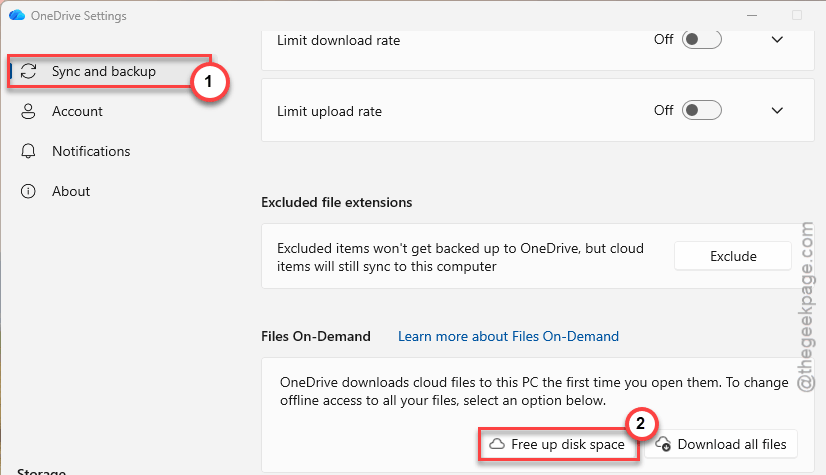
Task: Toggle the Limit upload rate switch
Action: point(701,110)
